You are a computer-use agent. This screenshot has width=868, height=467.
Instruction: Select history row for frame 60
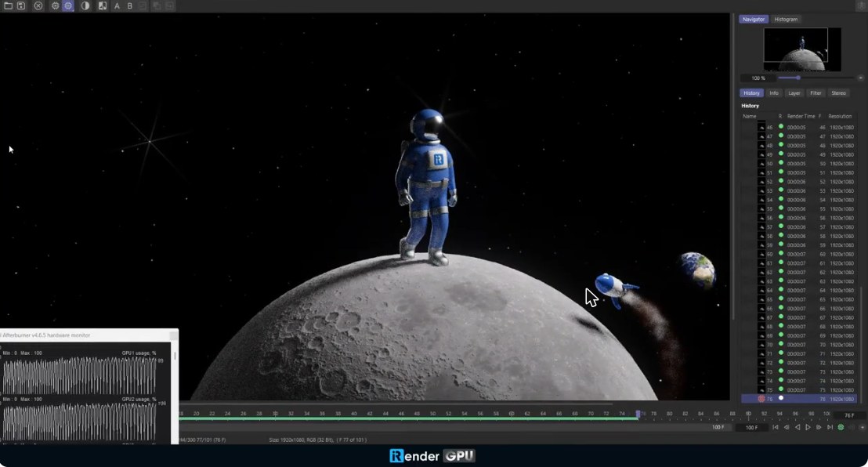tap(799, 255)
